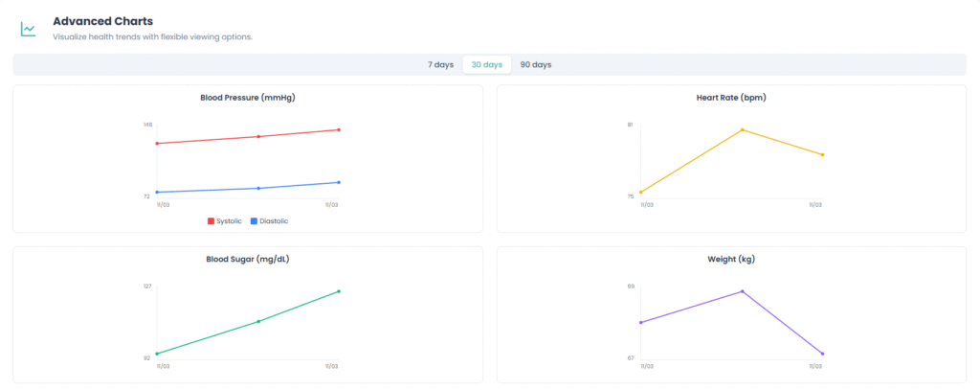Toggle the Diastolic legend blue swatch

pyautogui.click(x=254, y=221)
